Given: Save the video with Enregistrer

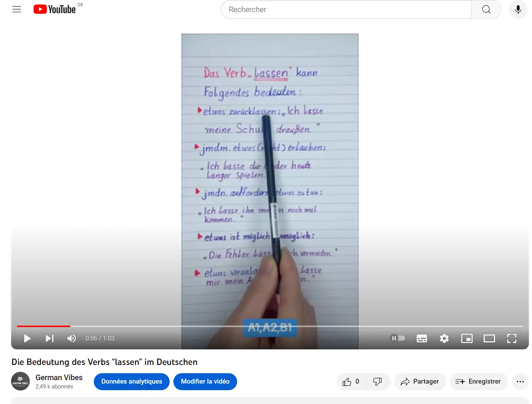Looking at the screenshot, I should (x=479, y=382).
